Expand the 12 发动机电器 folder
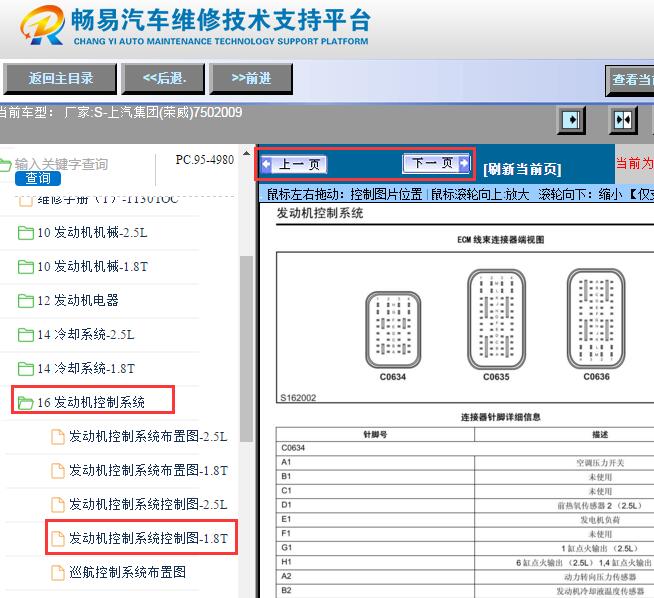Viewport: 654px width, 598px height. (x=78, y=301)
